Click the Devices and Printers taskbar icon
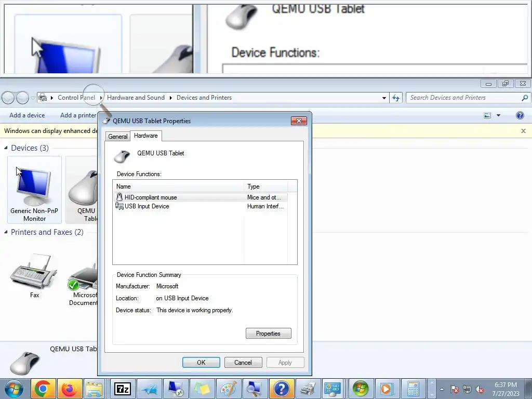Image resolution: width=532 pixels, height=399 pixels. (308, 389)
